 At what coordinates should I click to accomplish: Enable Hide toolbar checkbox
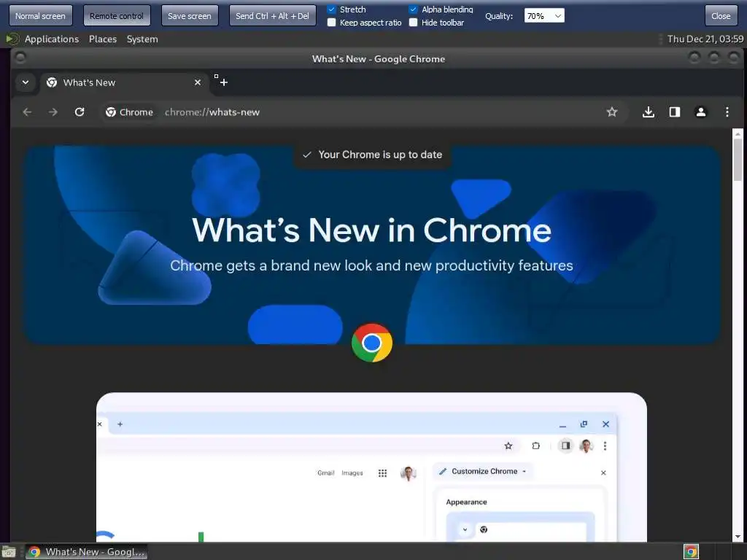tap(413, 23)
